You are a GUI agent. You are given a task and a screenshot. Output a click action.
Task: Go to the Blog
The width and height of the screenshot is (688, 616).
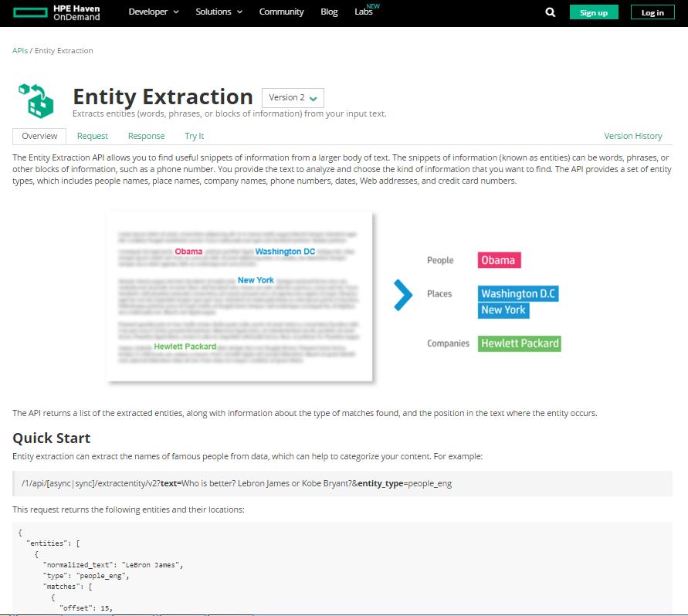pos(329,12)
